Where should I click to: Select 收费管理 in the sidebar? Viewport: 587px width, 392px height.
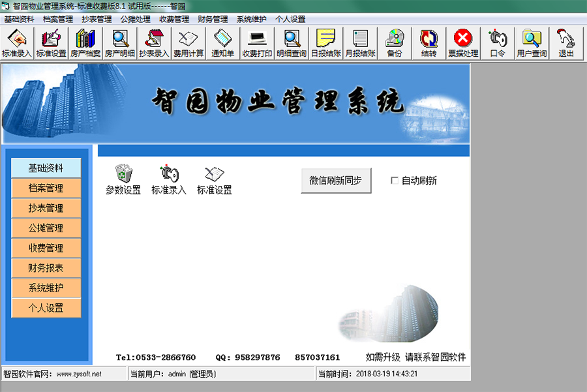pyautogui.click(x=46, y=248)
